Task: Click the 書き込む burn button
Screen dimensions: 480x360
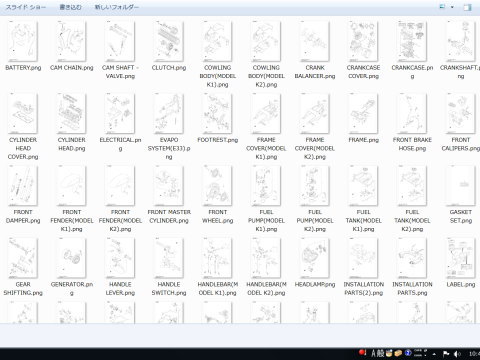Action: (70, 7)
